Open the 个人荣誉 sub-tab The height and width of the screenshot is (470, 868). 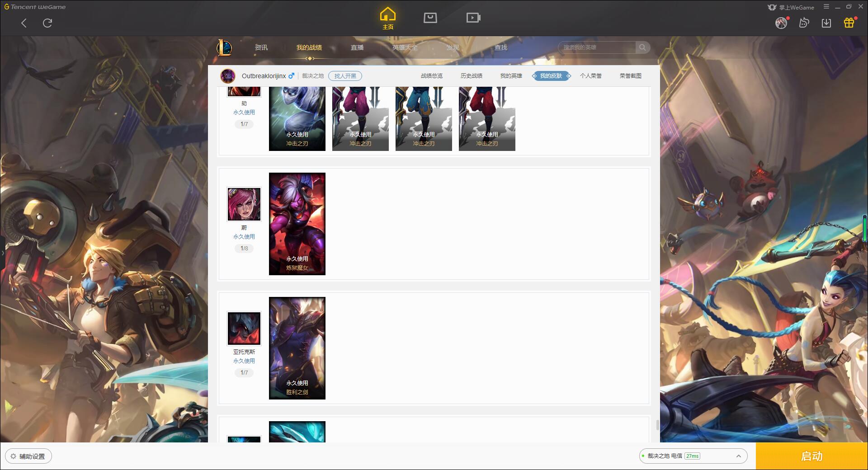pyautogui.click(x=591, y=76)
